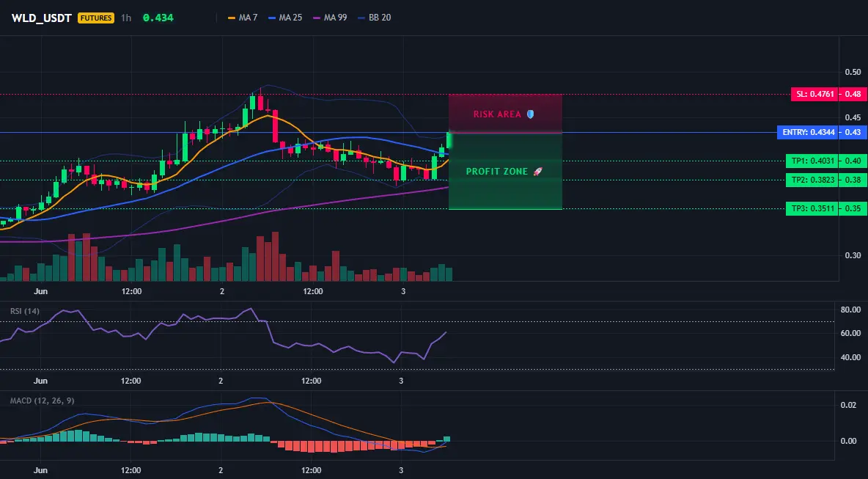Click the 0.50 price axis tick
Screen dimensions: 868x479
tap(853, 72)
